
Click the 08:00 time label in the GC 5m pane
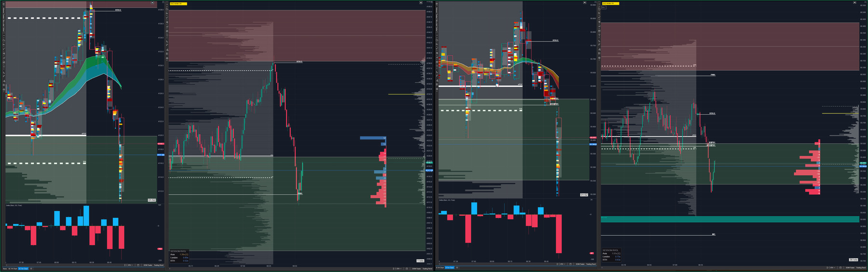56,262
